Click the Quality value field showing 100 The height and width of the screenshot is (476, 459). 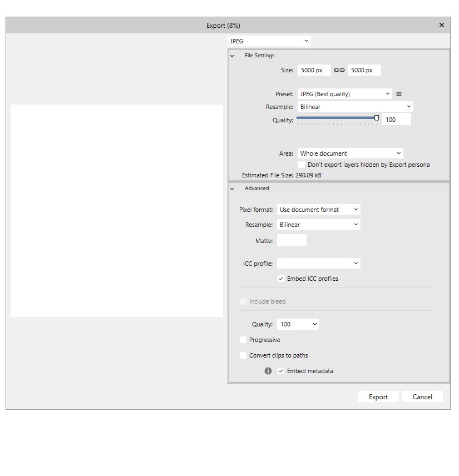[397, 120]
